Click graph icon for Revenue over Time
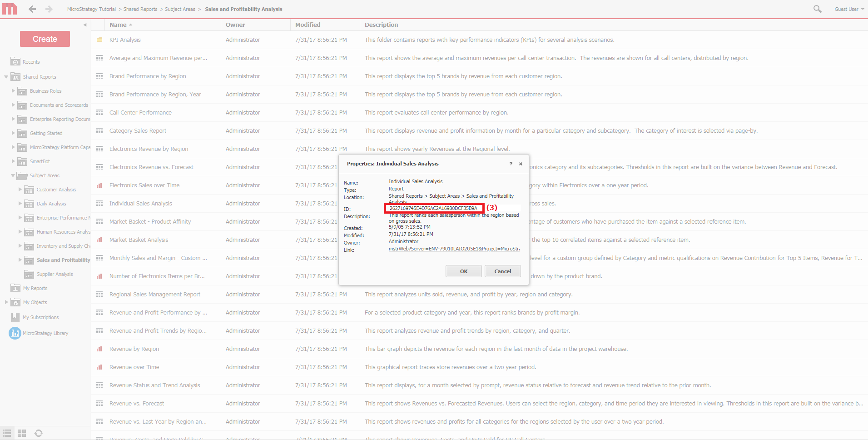This screenshot has height=440, width=868. [x=99, y=367]
